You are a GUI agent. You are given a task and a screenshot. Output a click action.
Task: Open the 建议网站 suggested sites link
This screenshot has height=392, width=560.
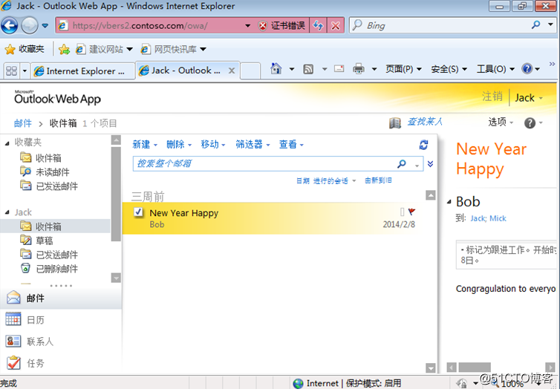104,49
